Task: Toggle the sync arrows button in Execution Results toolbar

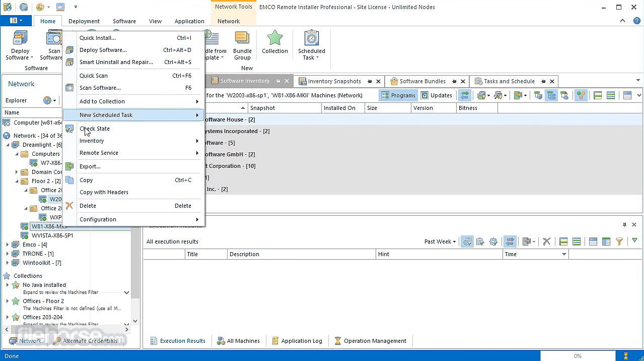Action: 510,242
